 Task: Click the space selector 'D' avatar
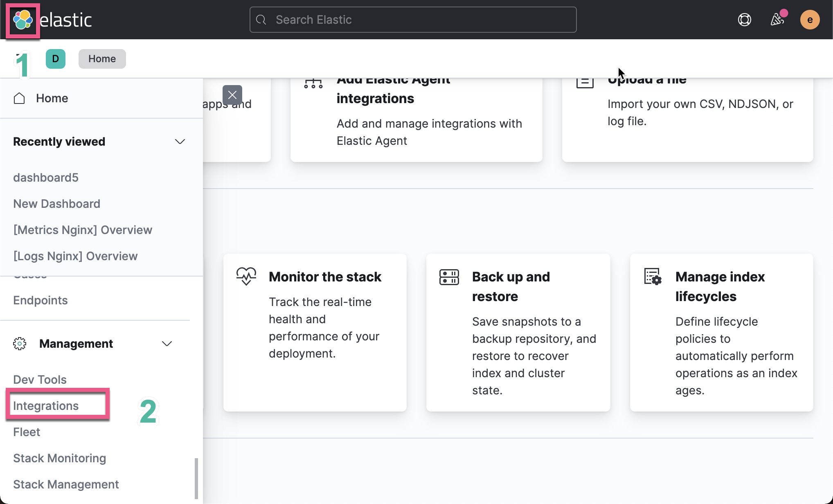(x=56, y=59)
